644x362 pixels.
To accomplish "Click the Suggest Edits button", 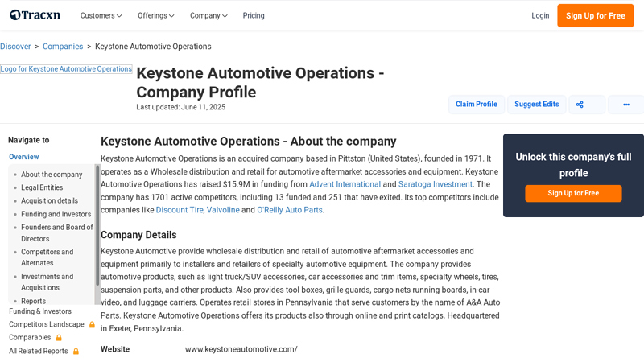I will (536, 105).
